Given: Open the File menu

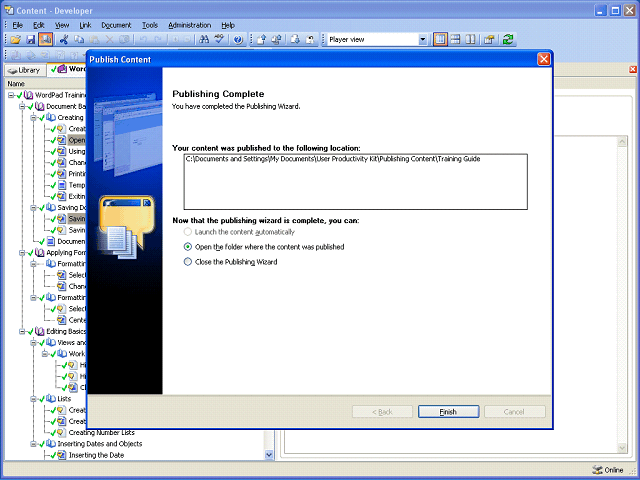Looking at the screenshot, I should 18,25.
